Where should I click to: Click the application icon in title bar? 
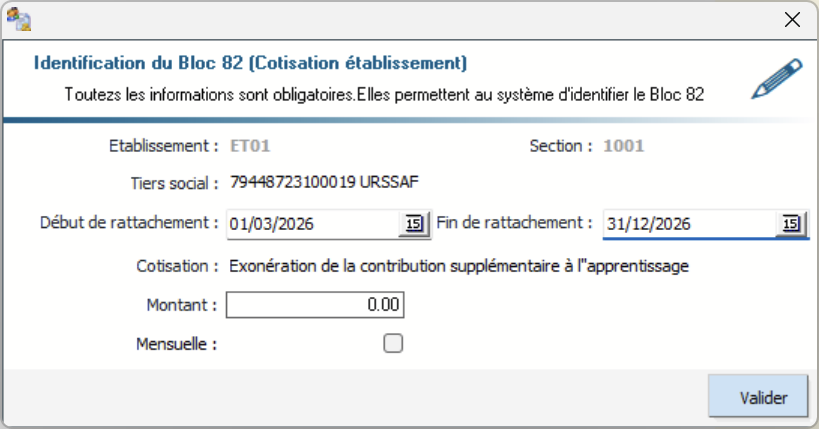pyautogui.click(x=19, y=19)
